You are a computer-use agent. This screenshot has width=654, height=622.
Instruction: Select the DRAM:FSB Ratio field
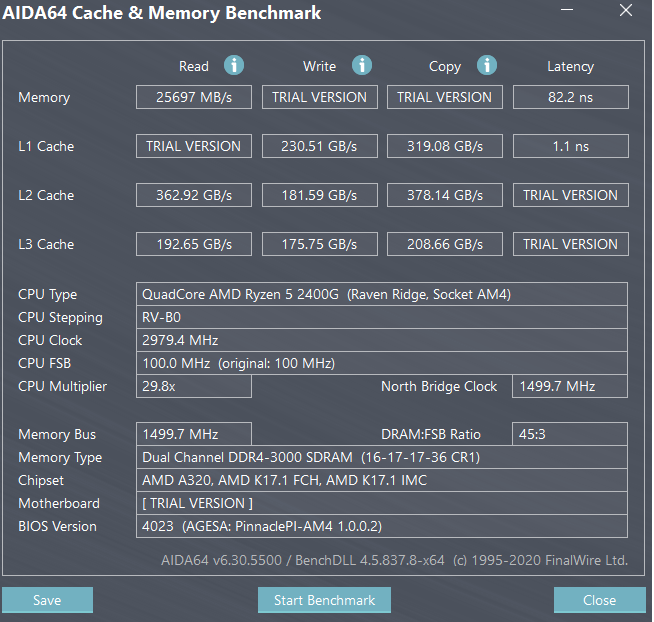570,434
